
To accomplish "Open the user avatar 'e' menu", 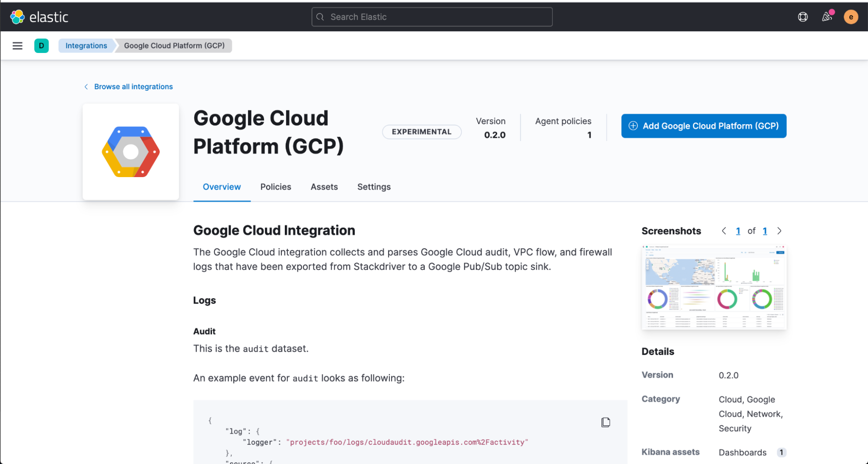I will point(851,17).
